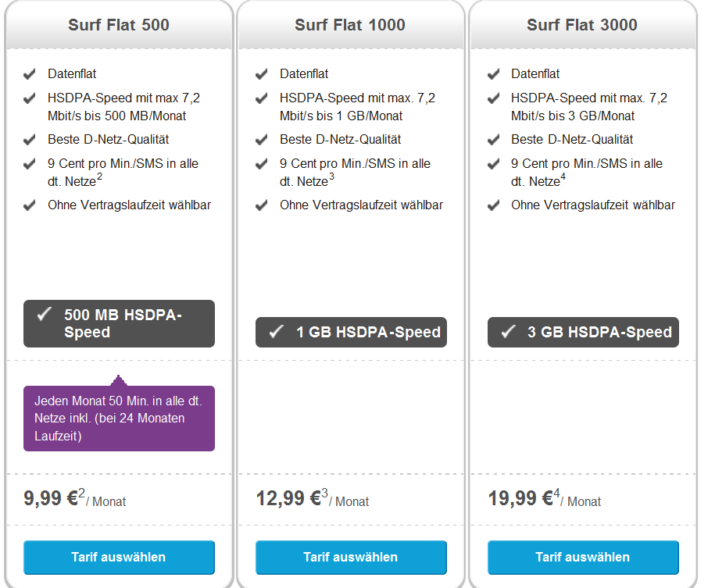708x588 pixels.
Task: Click the white checkmark in 500 MB HSDPA-Speed badge
Action: click(45, 315)
